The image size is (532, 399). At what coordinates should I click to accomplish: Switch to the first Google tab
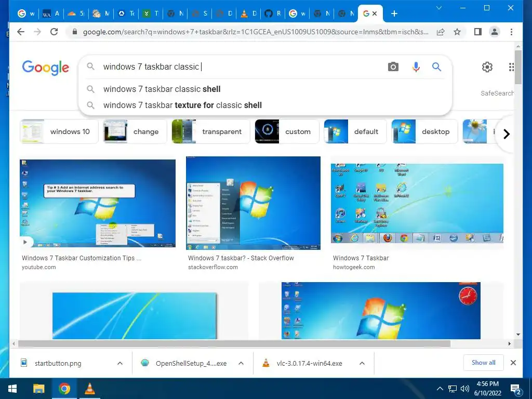(x=26, y=14)
